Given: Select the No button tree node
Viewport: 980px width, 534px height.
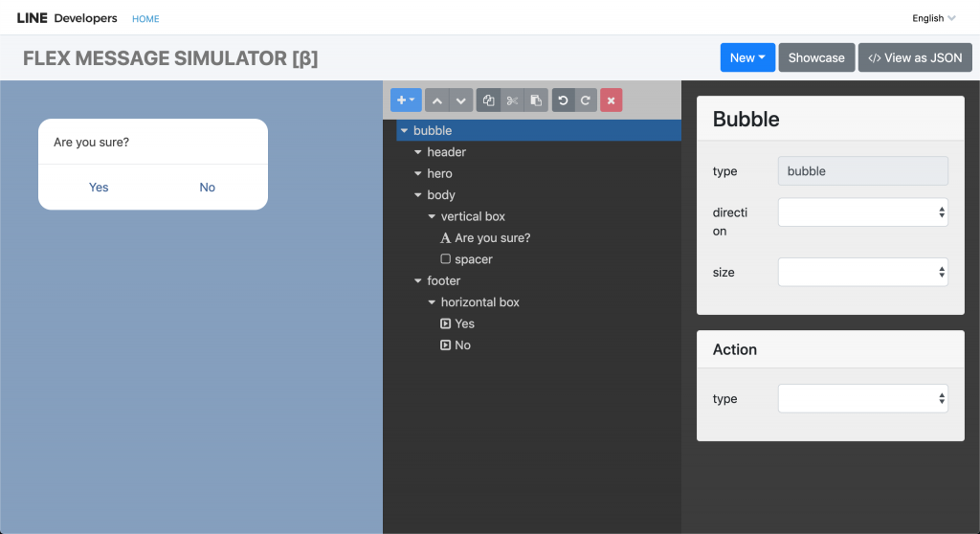Looking at the screenshot, I should [x=462, y=345].
